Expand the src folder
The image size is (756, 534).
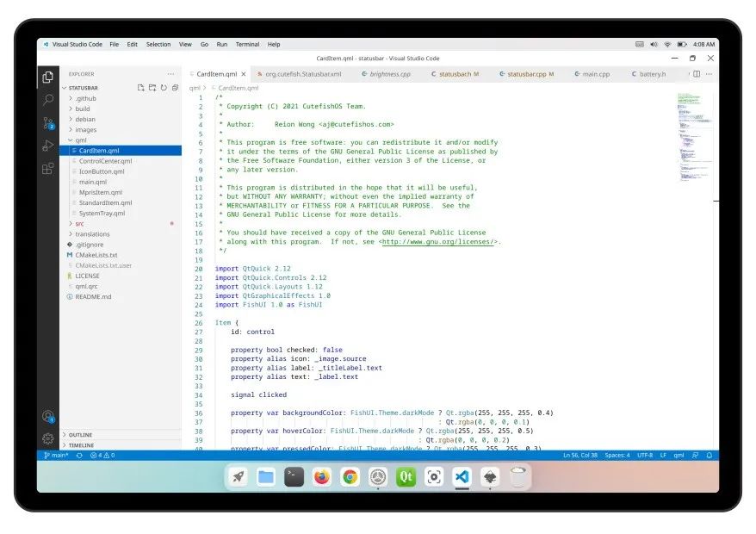(79, 223)
